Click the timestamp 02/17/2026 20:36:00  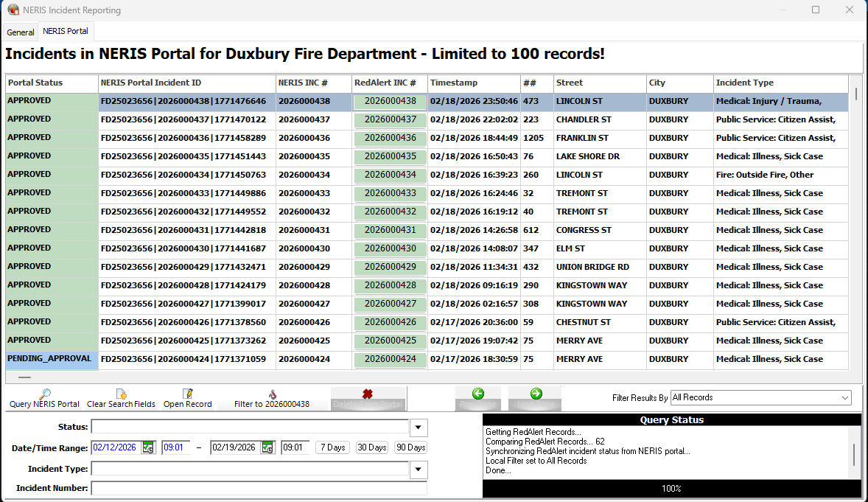pos(474,322)
